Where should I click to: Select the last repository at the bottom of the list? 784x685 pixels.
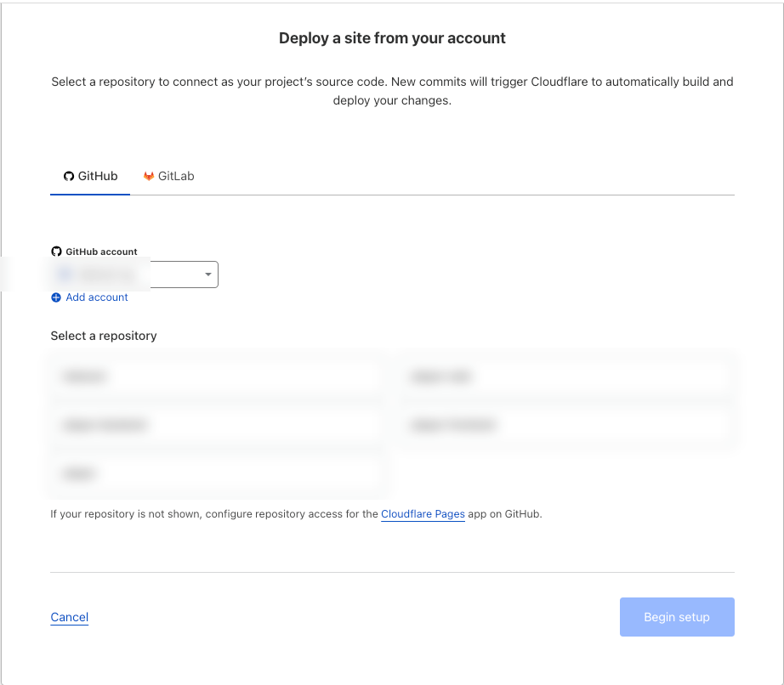pos(215,473)
